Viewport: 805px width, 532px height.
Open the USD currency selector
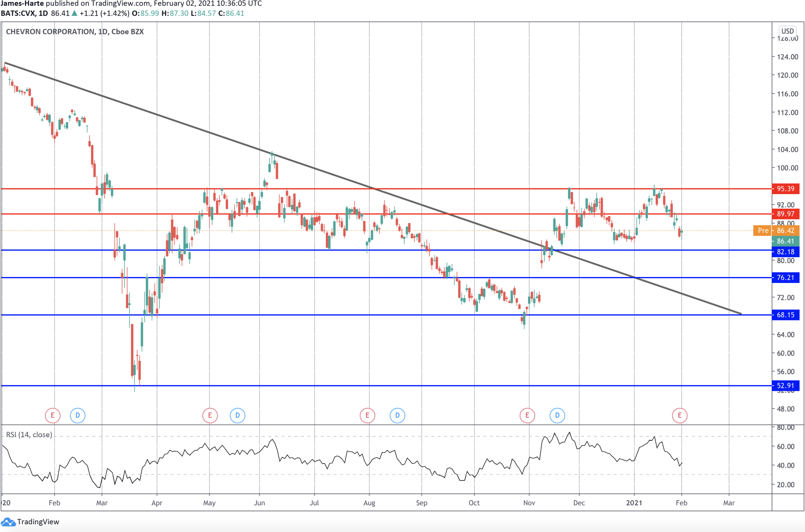tap(787, 31)
